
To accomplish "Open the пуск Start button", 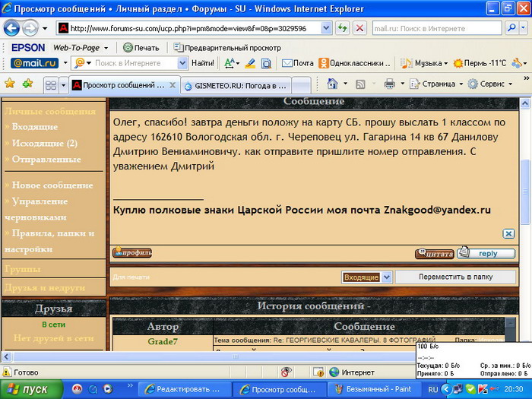I will [x=30, y=389].
